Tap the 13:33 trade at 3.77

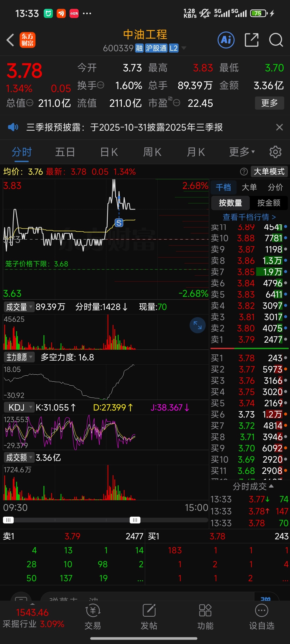[x=249, y=499]
